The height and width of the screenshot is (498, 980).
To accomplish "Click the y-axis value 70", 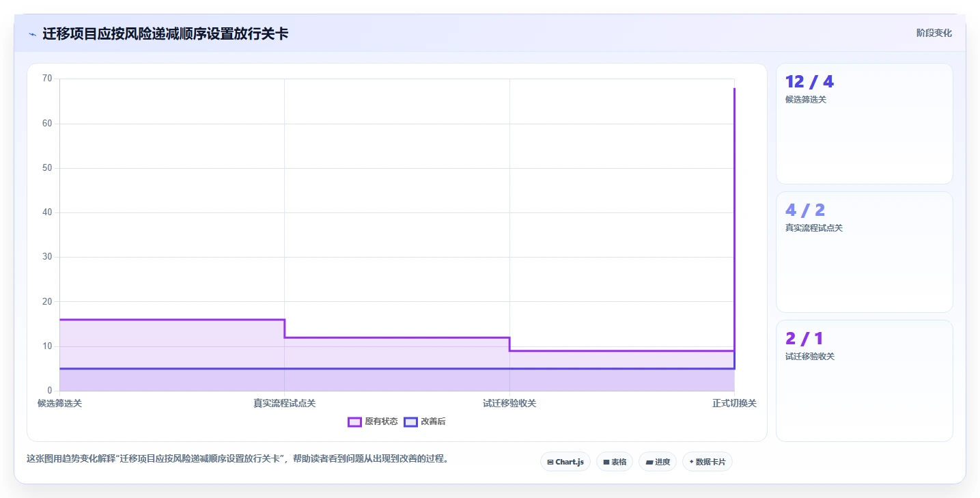I will 47,79.
